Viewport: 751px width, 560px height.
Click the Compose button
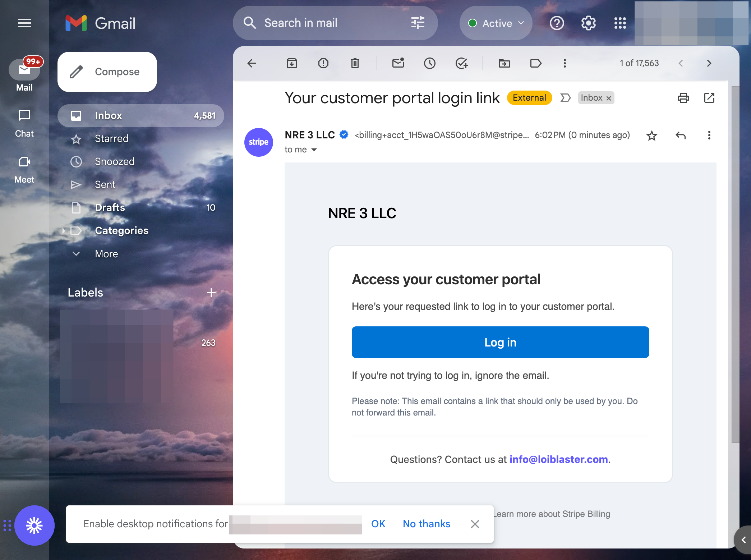click(x=107, y=72)
